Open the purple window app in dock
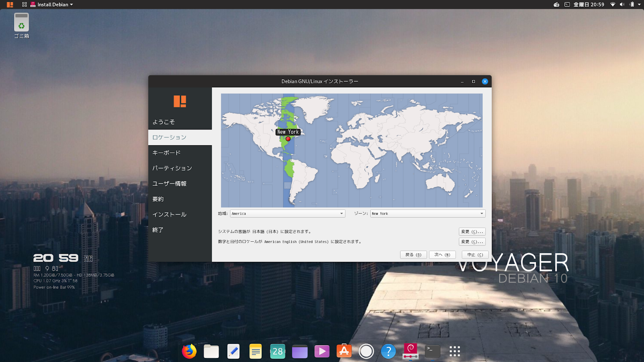Image resolution: width=644 pixels, height=362 pixels. pos(300,351)
